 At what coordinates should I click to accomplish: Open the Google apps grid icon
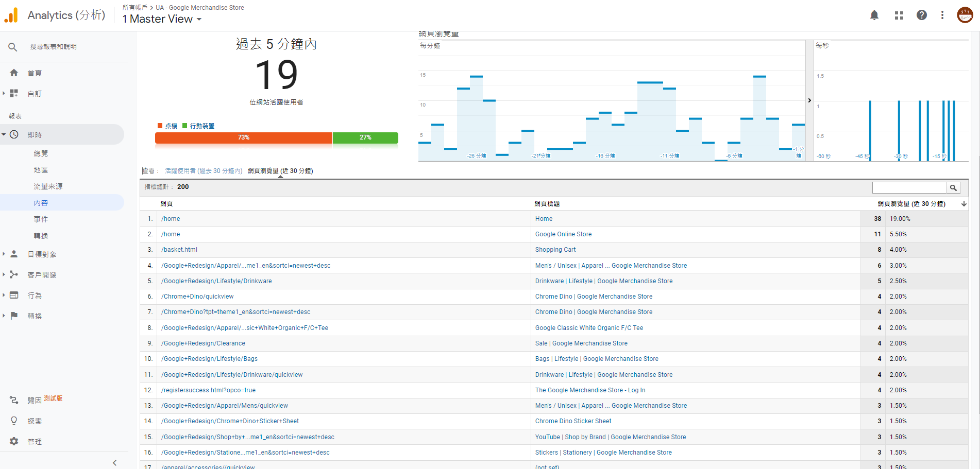899,15
